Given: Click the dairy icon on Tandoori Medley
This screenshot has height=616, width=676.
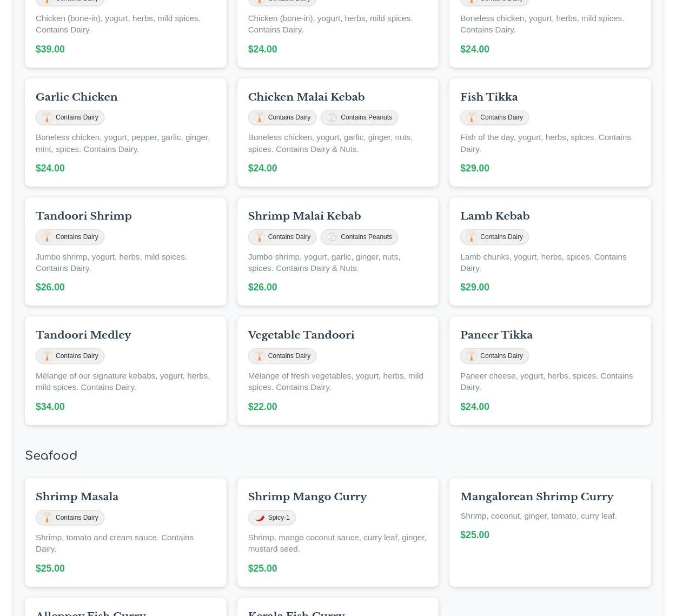Looking at the screenshot, I should tap(47, 356).
